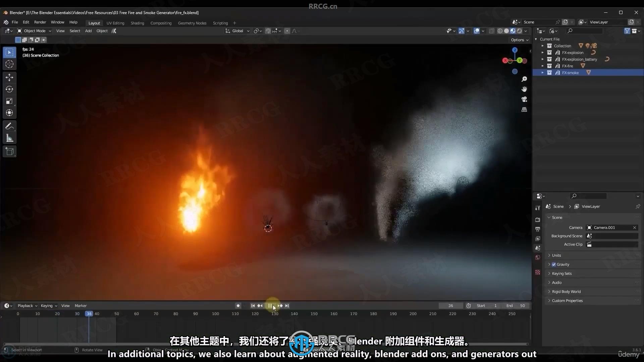644x362 pixels.
Task: Select the Transform tool
Action: [x=9, y=113]
